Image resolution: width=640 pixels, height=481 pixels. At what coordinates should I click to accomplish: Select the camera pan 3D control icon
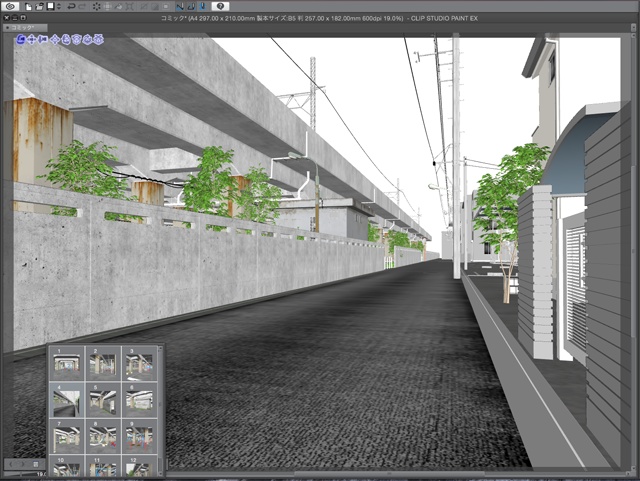[32, 39]
